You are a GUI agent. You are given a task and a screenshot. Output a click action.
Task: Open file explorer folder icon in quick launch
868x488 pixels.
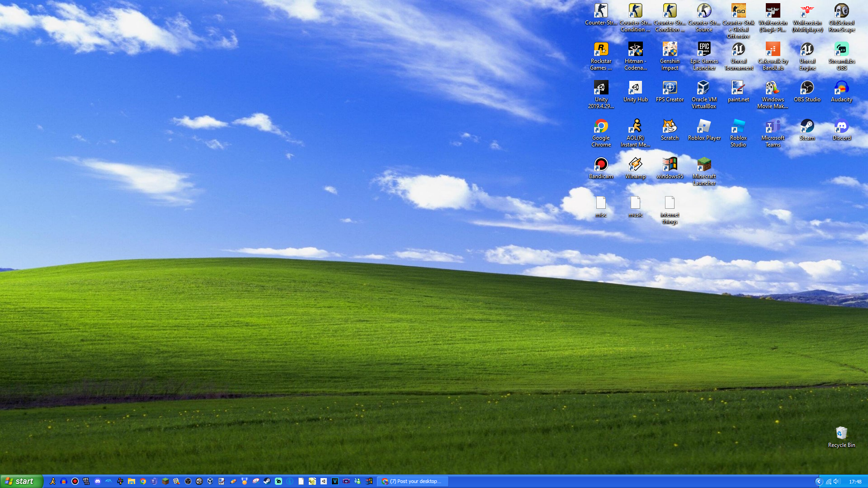[132, 481]
